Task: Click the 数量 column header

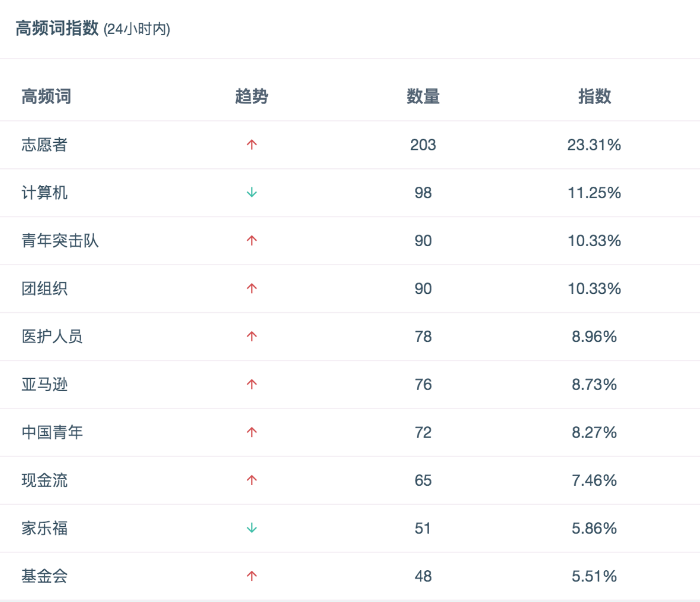Action: [423, 96]
